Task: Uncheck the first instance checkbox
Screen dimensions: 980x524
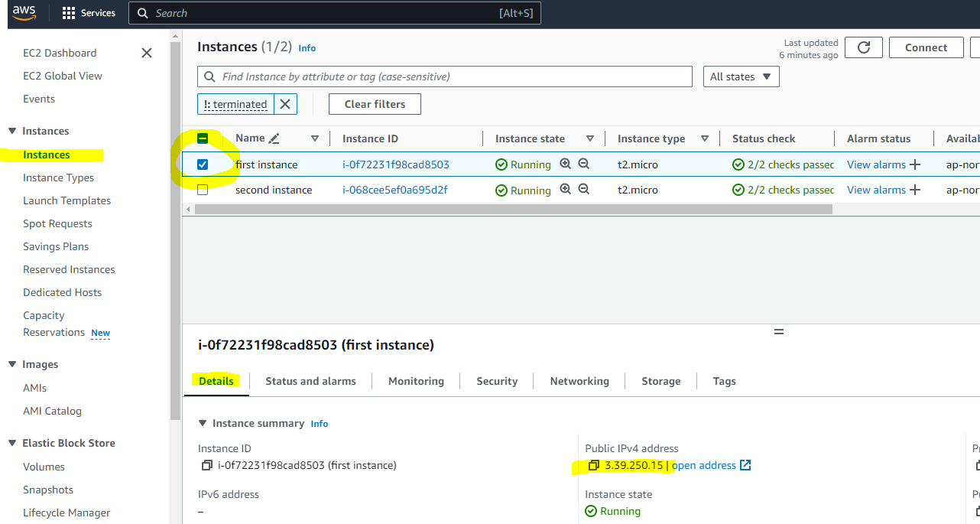Action: pos(203,164)
